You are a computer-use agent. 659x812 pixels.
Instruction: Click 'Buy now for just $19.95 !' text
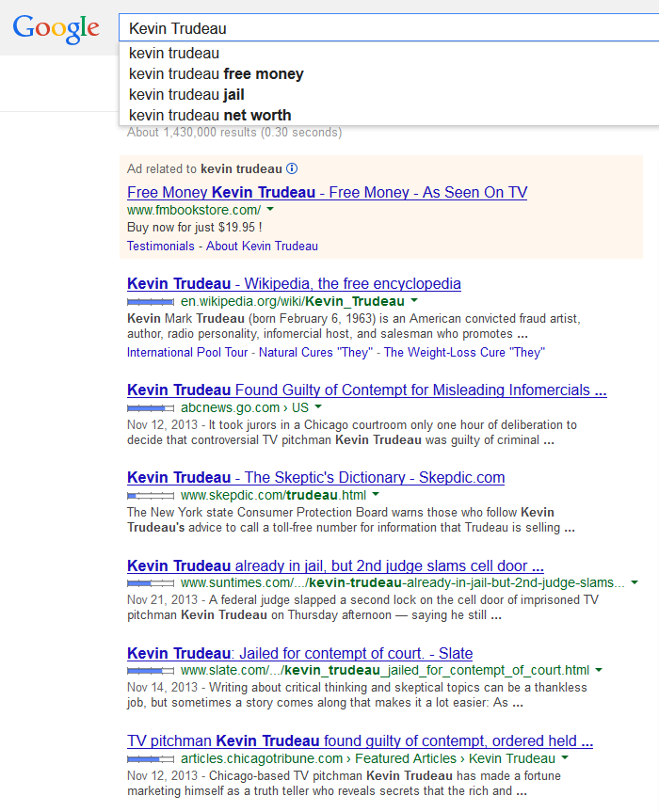pyautogui.click(x=194, y=227)
